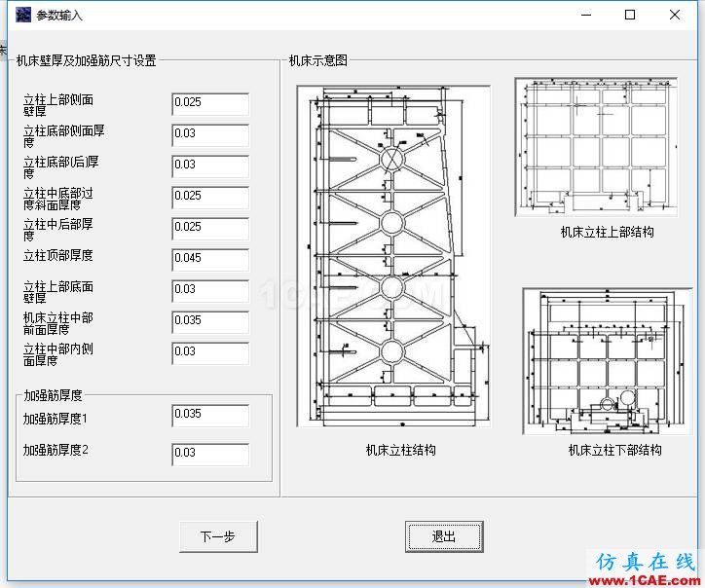Click the 下一步 button
Screen dimensions: 705x588
click(x=218, y=536)
